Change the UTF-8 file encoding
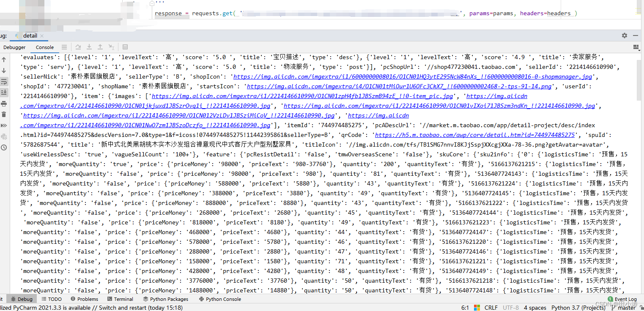 pos(511,308)
